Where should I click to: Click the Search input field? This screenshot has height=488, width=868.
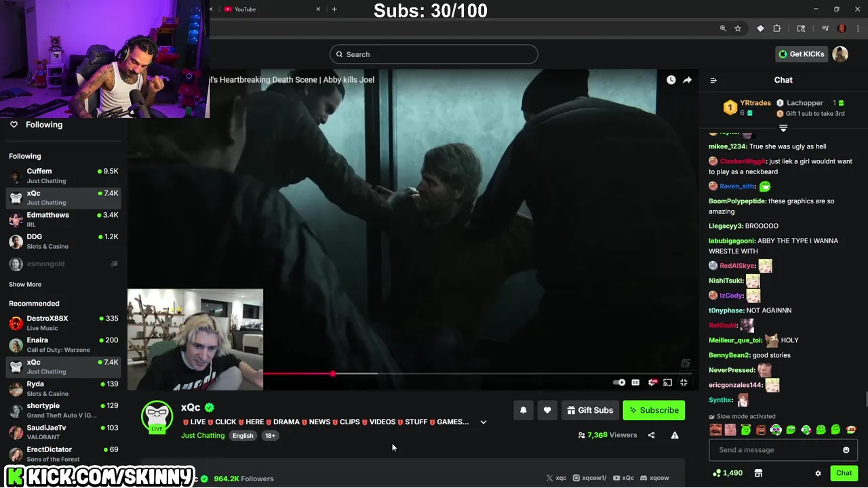coord(434,54)
